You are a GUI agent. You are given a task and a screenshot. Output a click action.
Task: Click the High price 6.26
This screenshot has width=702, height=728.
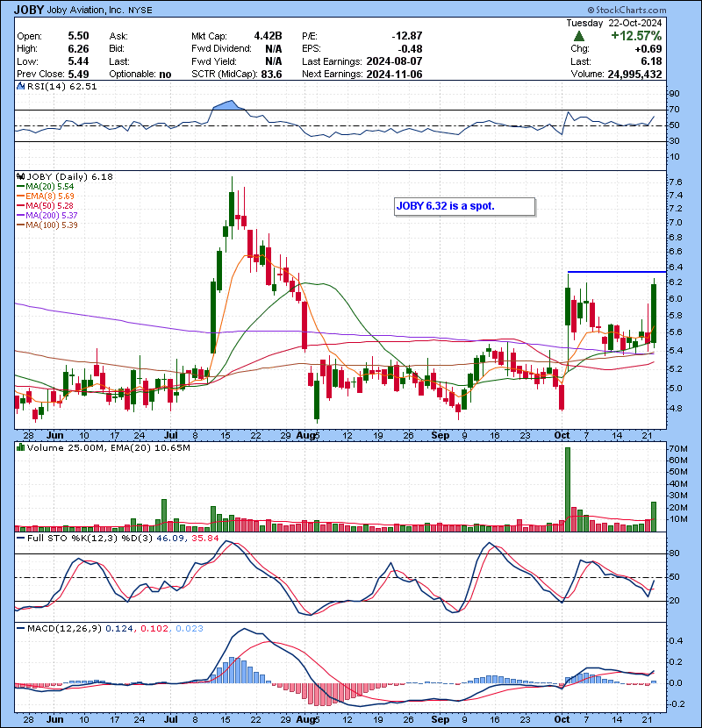point(78,49)
